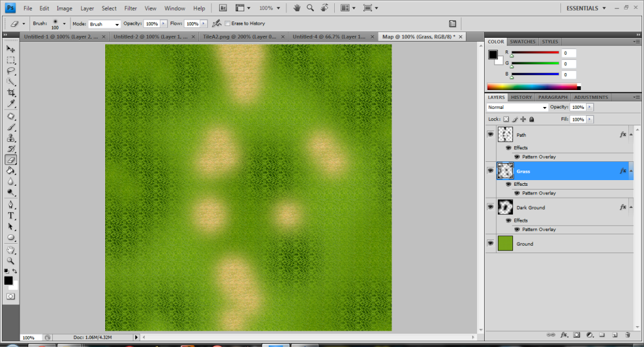Select the Ground layer
Image resolution: width=644 pixels, height=347 pixels.
point(560,244)
